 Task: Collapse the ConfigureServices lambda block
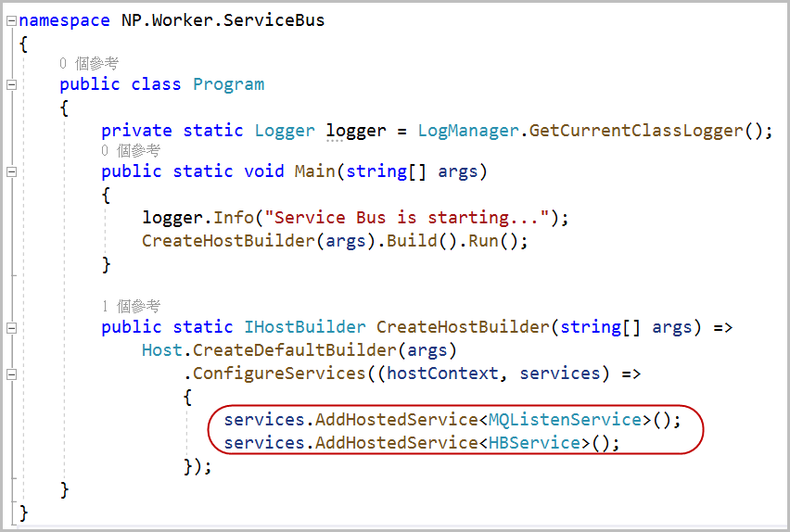11,374
